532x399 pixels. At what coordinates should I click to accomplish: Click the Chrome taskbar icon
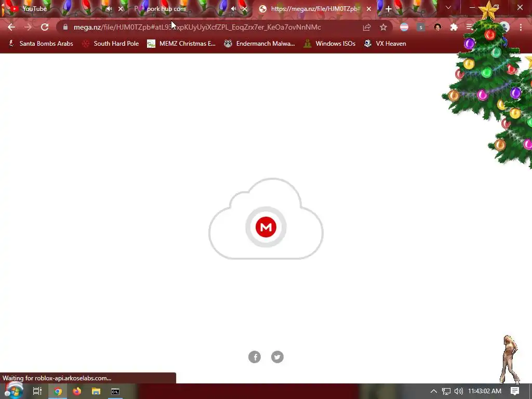58,392
